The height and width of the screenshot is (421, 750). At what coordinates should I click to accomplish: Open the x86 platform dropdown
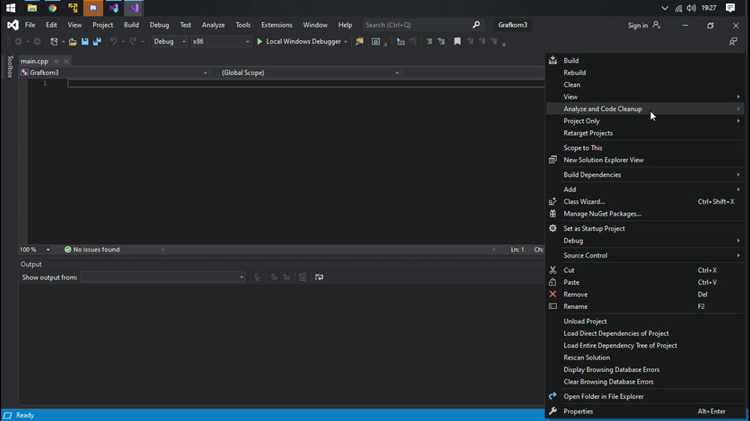221,42
